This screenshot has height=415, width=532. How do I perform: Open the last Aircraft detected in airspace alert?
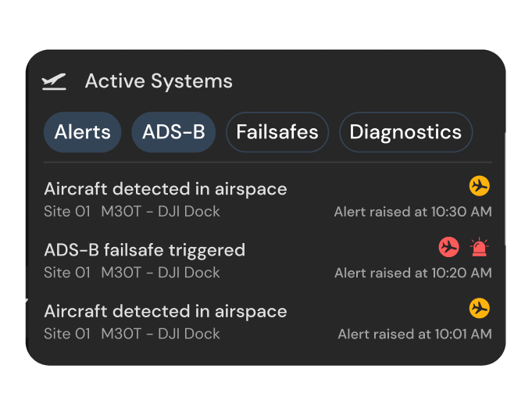pyautogui.click(x=268, y=321)
